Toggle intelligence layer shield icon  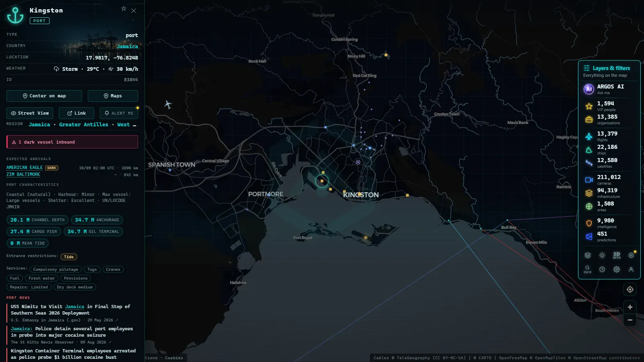tap(589, 223)
